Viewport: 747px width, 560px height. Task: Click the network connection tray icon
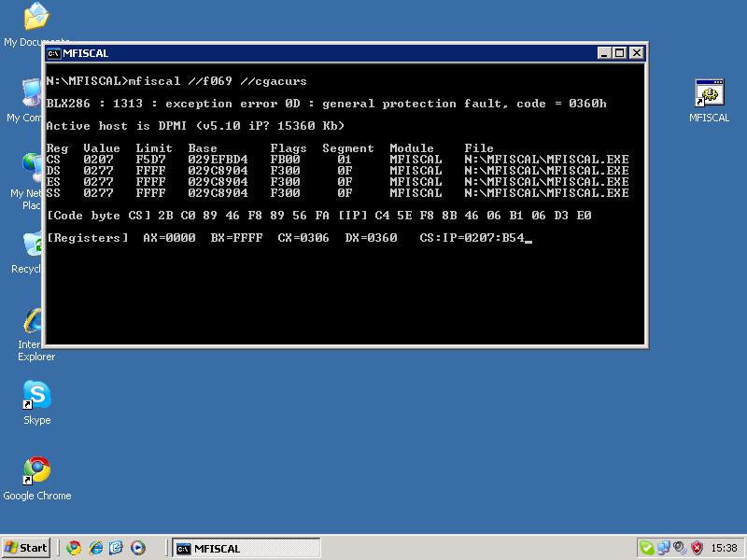coord(663,548)
